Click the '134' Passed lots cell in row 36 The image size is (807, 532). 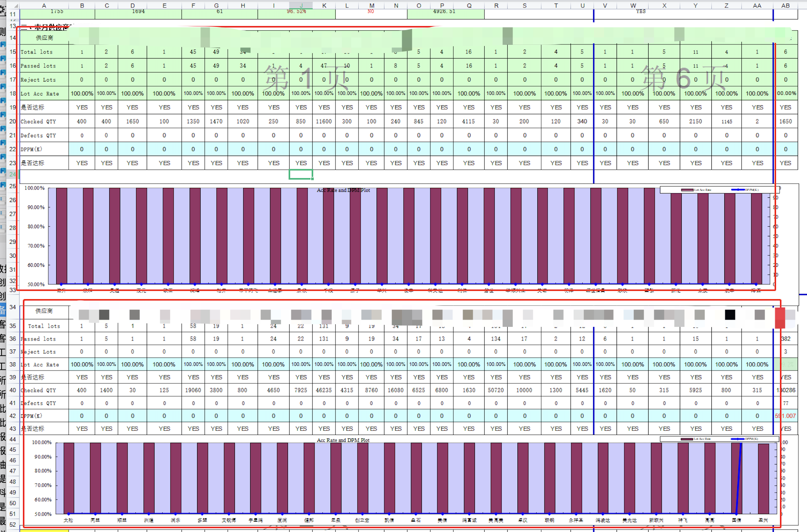[x=496, y=339]
